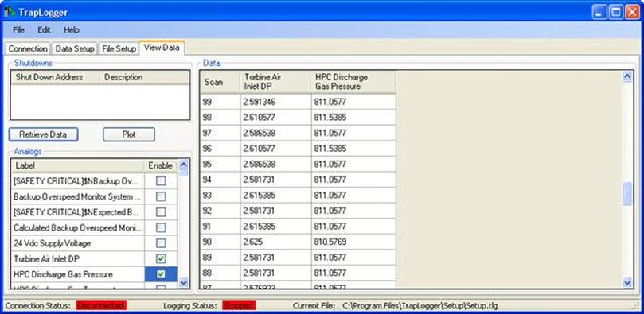644x314 pixels.
Task: Switch to the Connection tab
Action: (x=28, y=48)
